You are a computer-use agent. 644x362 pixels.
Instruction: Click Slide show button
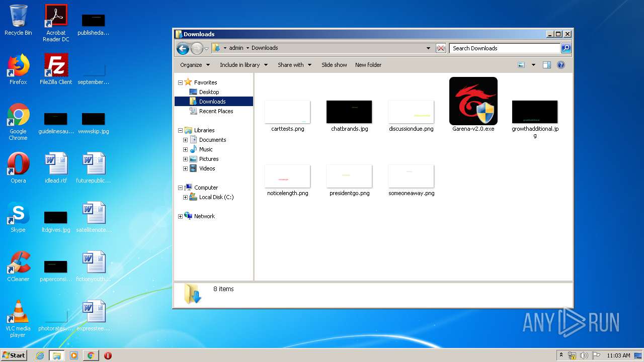pos(334,65)
